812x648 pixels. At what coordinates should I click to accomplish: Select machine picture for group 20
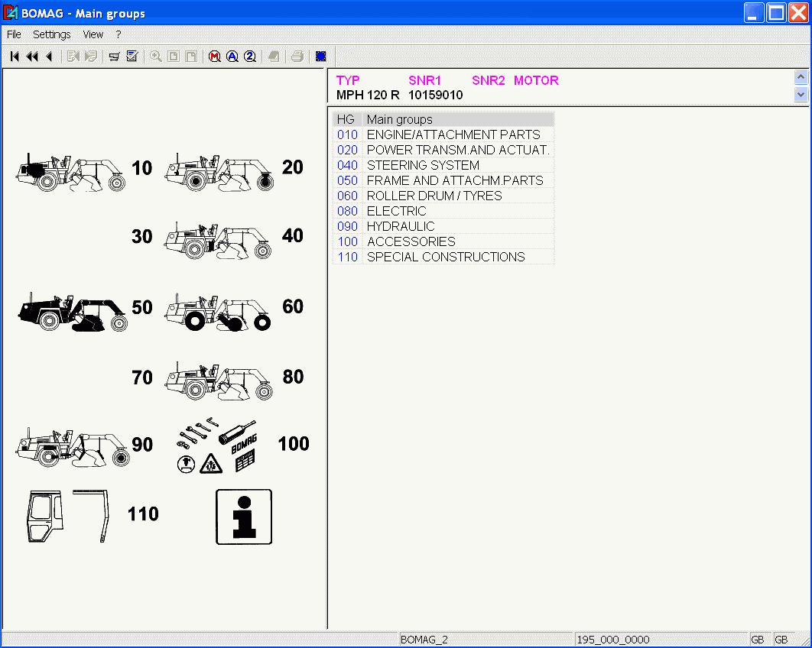pos(219,173)
